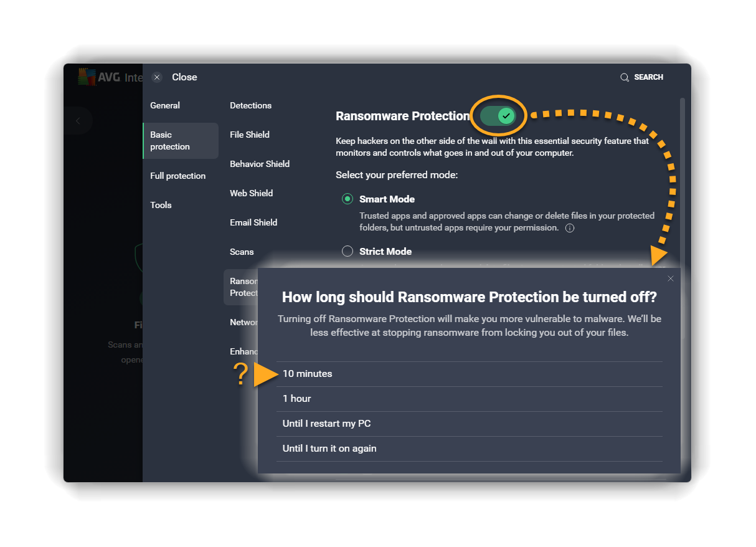This screenshot has height=547, width=756.
Task: Open Web Shield settings
Action: 251,193
